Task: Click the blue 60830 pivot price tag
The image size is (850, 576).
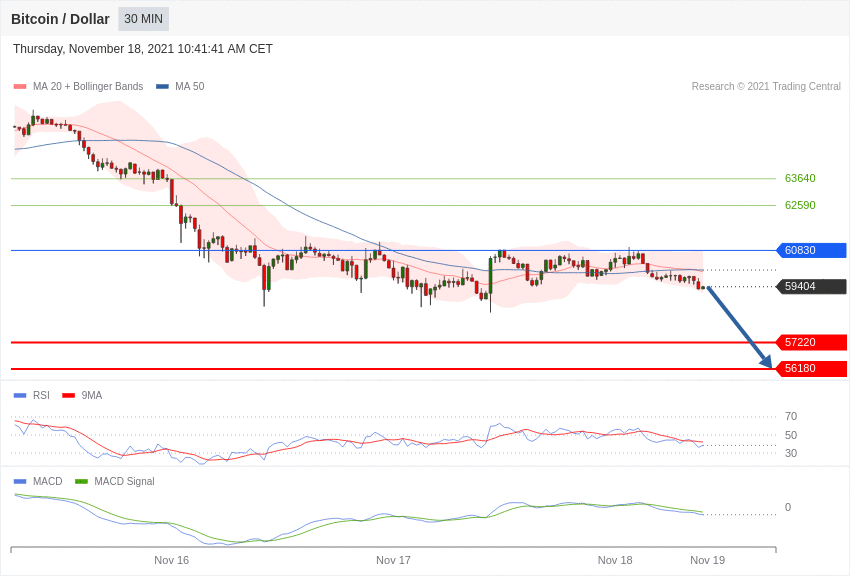Action: tap(812, 250)
